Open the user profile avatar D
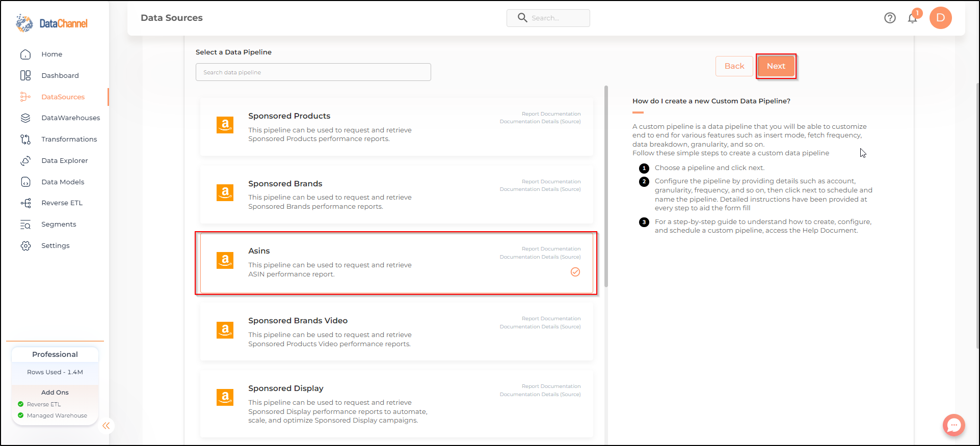Viewport: 980px width, 446px height. coord(940,18)
